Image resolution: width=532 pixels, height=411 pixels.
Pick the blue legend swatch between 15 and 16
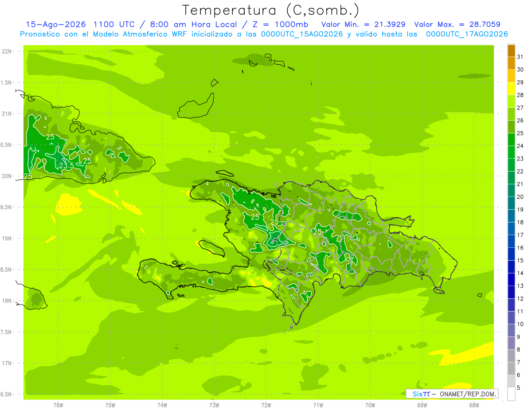click(511, 254)
